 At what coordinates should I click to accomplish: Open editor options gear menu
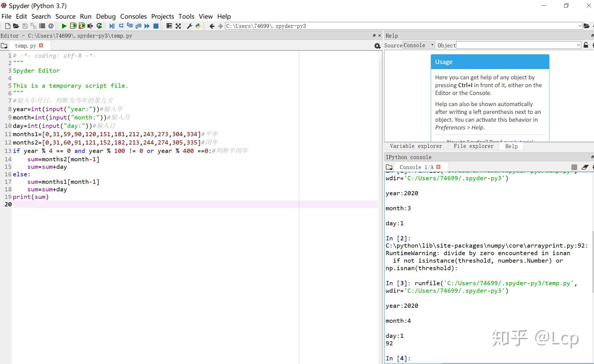[x=377, y=46]
